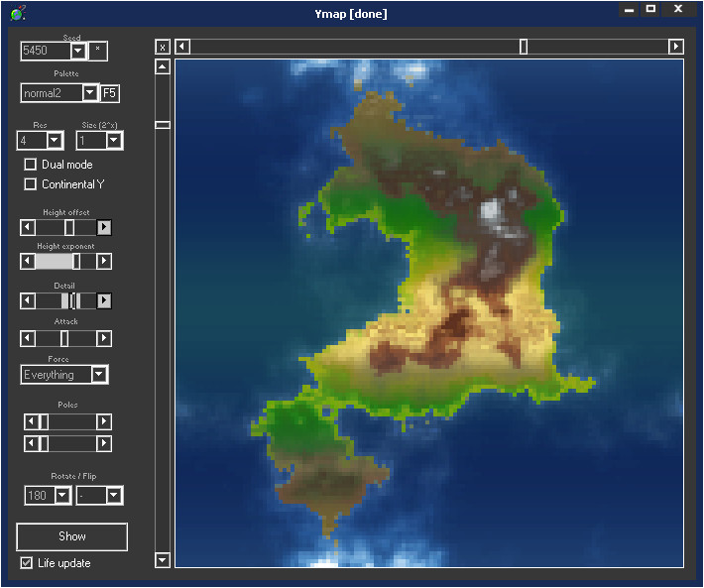Toggle the Continental Y checkbox
Viewport: 704px width, 588px height.
pyautogui.click(x=31, y=183)
